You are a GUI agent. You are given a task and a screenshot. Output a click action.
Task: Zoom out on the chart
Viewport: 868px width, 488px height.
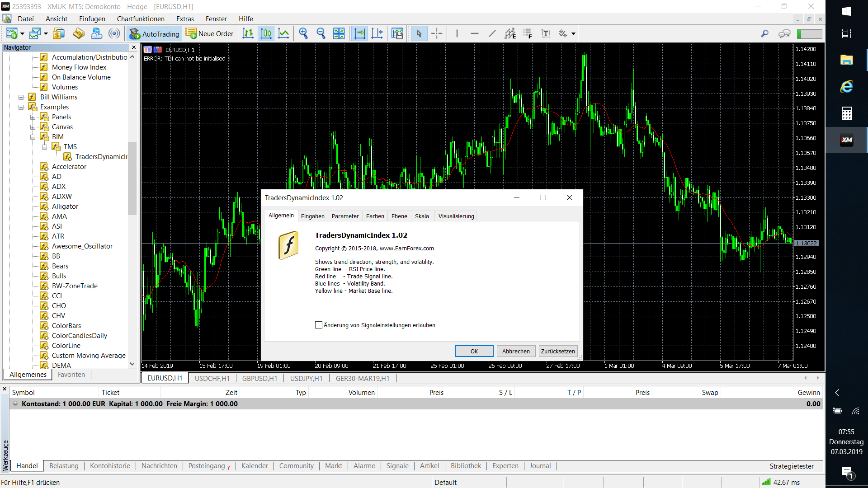[x=321, y=33]
